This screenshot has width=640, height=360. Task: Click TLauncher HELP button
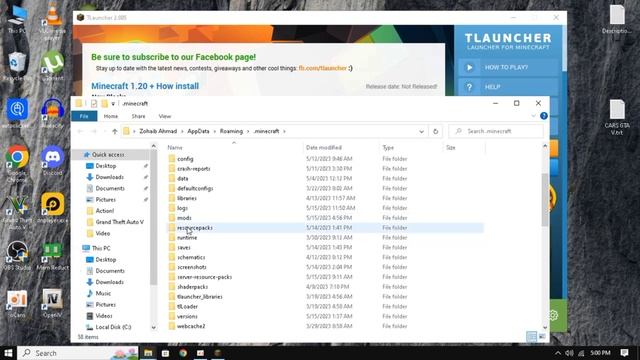(x=508, y=87)
